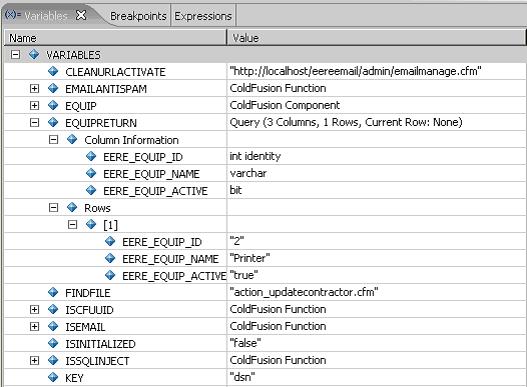The image size is (527, 387).
Task: Collapse the Rows node
Action: point(53,207)
